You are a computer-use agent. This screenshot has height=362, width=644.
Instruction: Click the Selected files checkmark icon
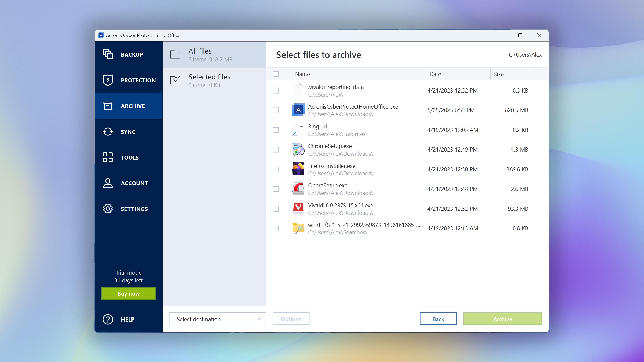(175, 80)
